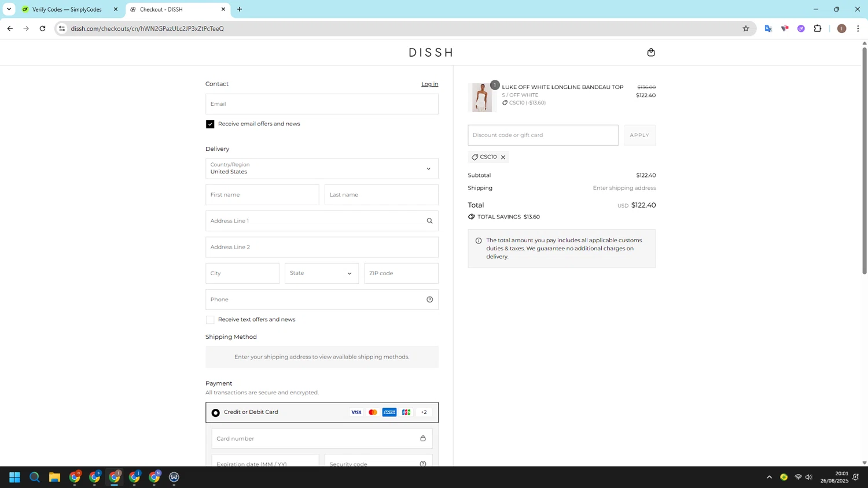This screenshot has width=868, height=488.
Task: Reload the checkout page
Action: (x=42, y=28)
